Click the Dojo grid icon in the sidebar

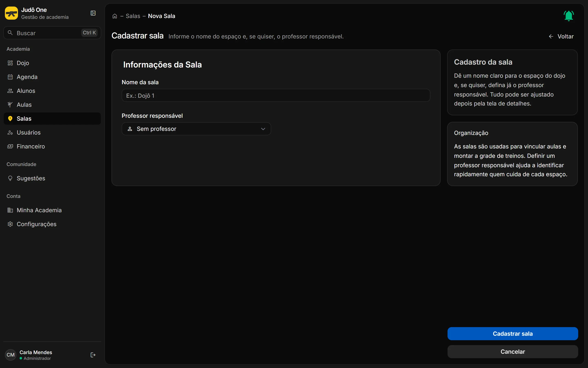pos(10,63)
